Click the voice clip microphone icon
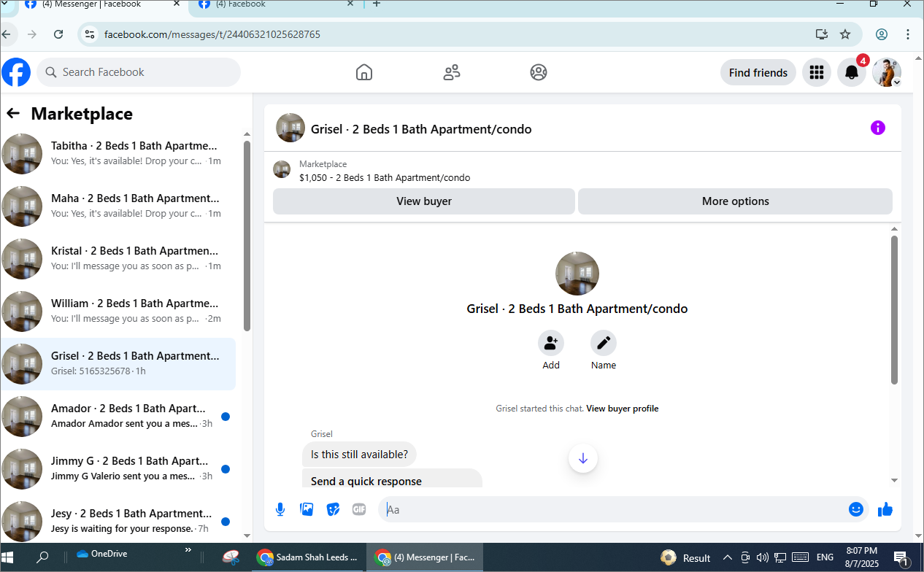Image resolution: width=924 pixels, height=572 pixels. 280,509
